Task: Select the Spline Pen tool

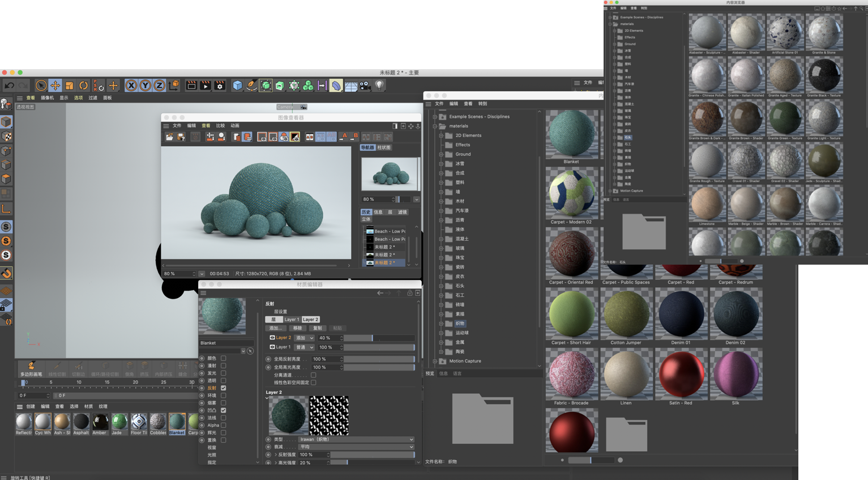Action: (251, 86)
